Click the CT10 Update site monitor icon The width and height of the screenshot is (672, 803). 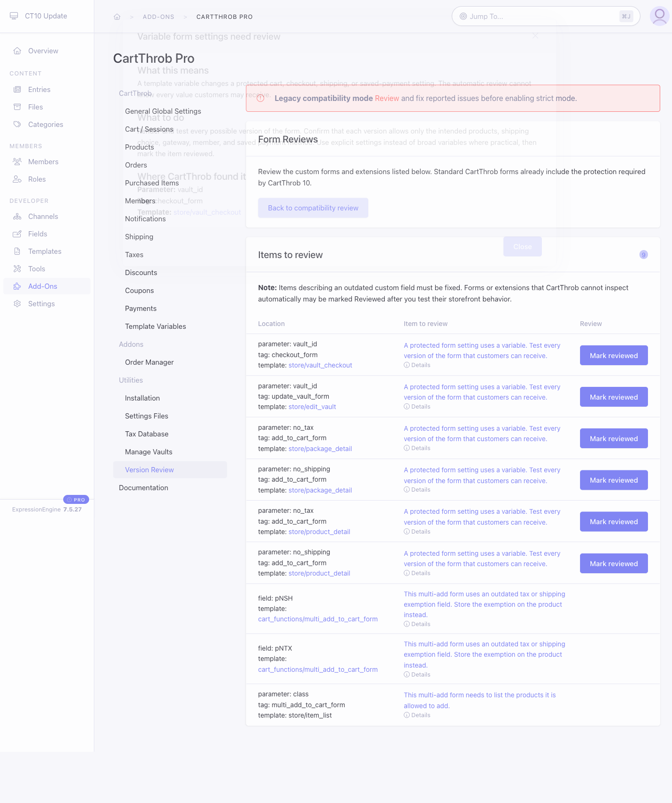point(14,16)
